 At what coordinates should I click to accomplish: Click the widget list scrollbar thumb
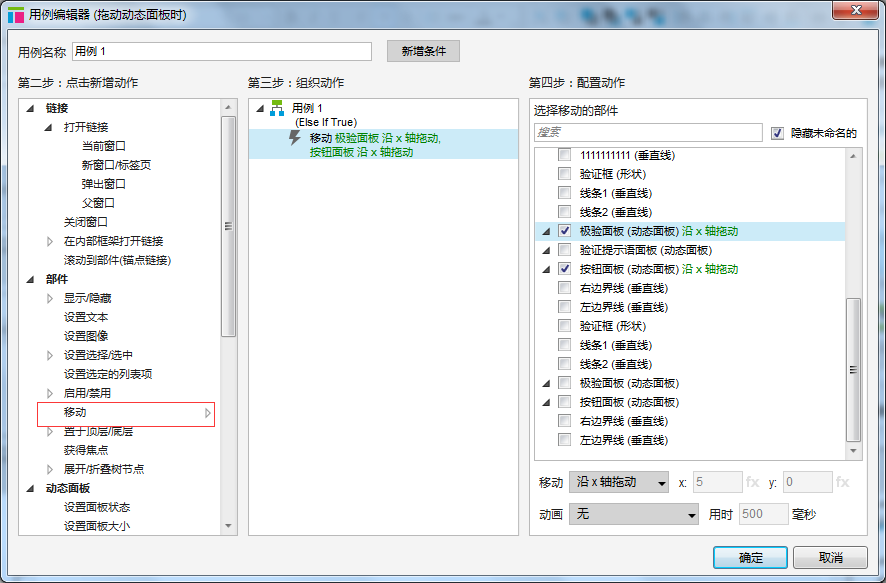[853, 370]
